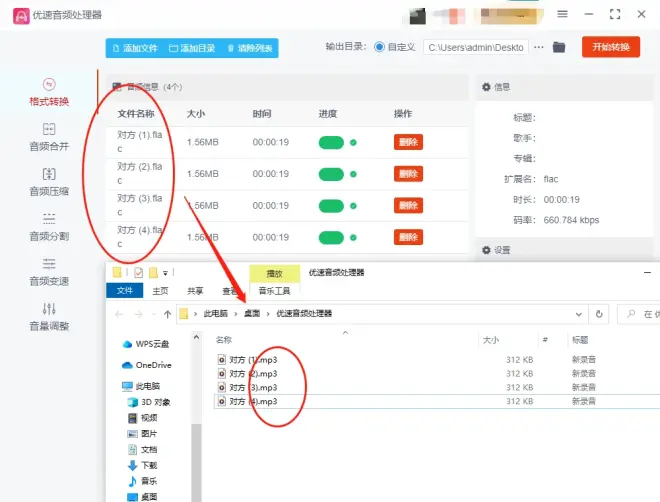Screen dimensions: 660x502
Task: Click the 添加文件 add file button
Action: (x=135, y=48)
